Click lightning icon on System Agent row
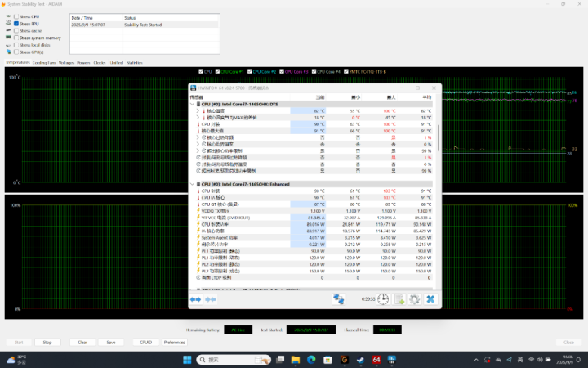The width and height of the screenshot is (588, 368). pyautogui.click(x=198, y=237)
